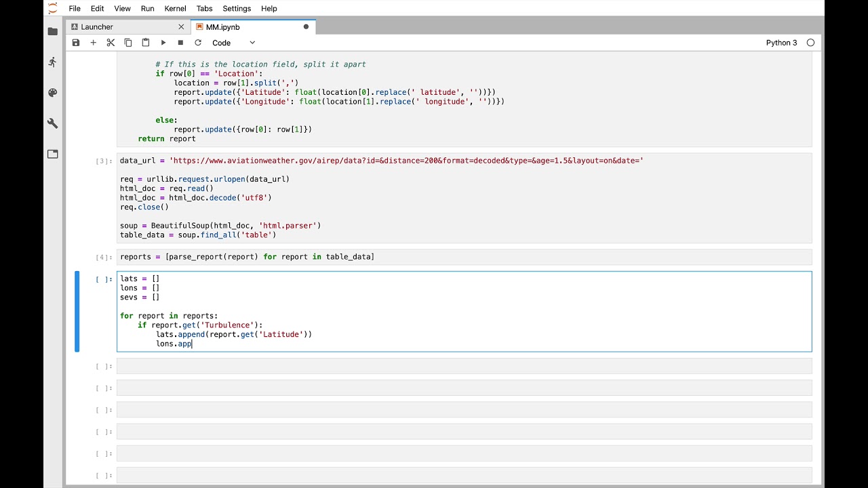Image resolution: width=868 pixels, height=488 pixels.
Task: Open the Kernel menu
Action: tap(175, 8)
